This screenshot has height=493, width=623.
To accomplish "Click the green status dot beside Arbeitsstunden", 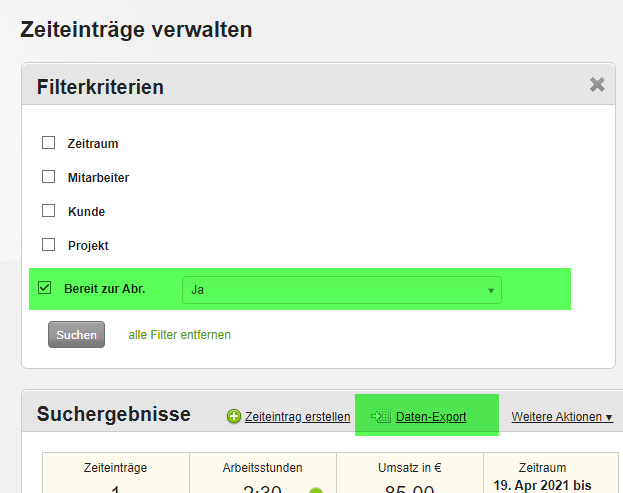I will point(317,491).
